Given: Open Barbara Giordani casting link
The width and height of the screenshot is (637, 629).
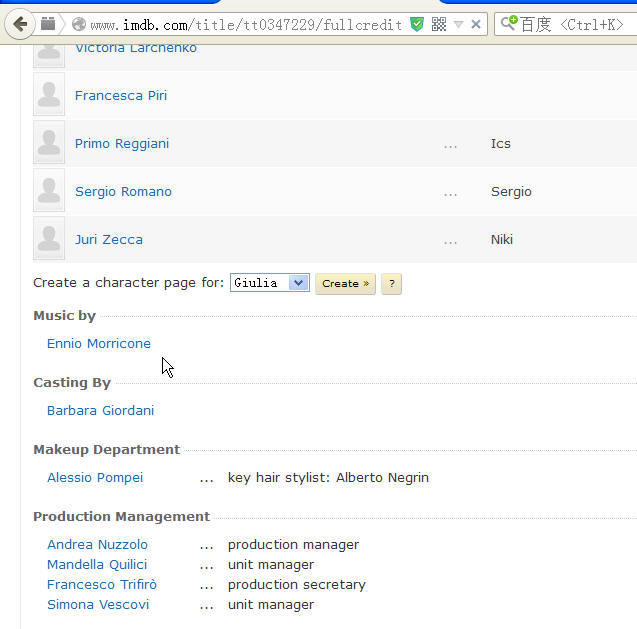Looking at the screenshot, I should 100,410.
